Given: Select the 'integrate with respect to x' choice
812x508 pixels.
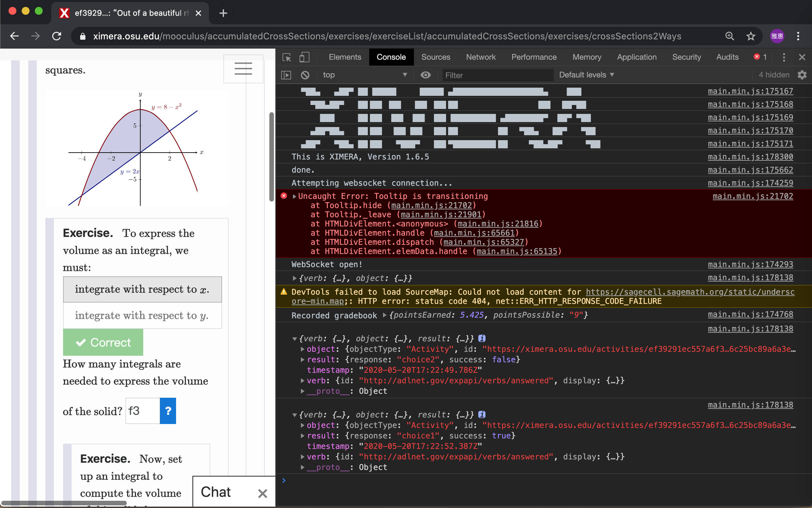Looking at the screenshot, I should [x=142, y=289].
